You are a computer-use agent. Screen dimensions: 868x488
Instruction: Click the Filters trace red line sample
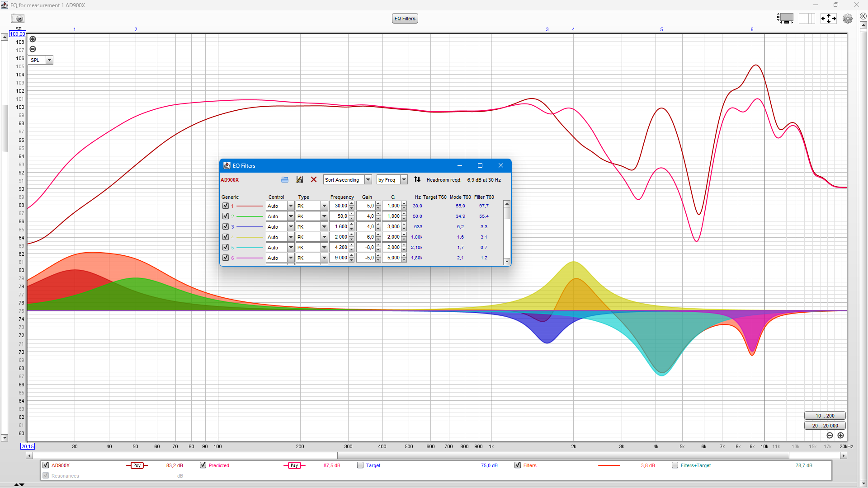(x=609, y=465)
